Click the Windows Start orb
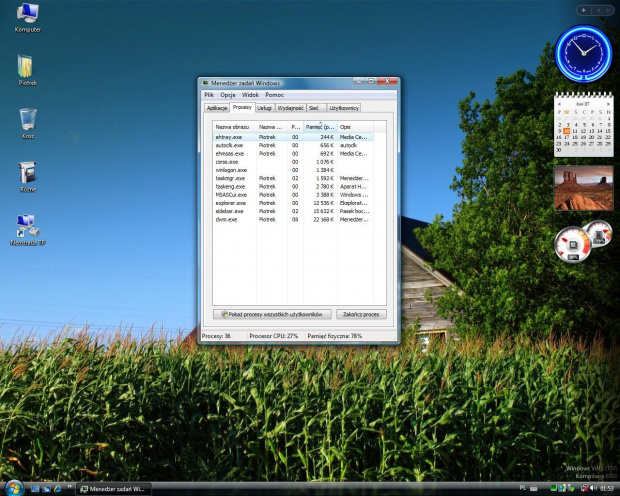Screen dimensions: 620x496 12,488
